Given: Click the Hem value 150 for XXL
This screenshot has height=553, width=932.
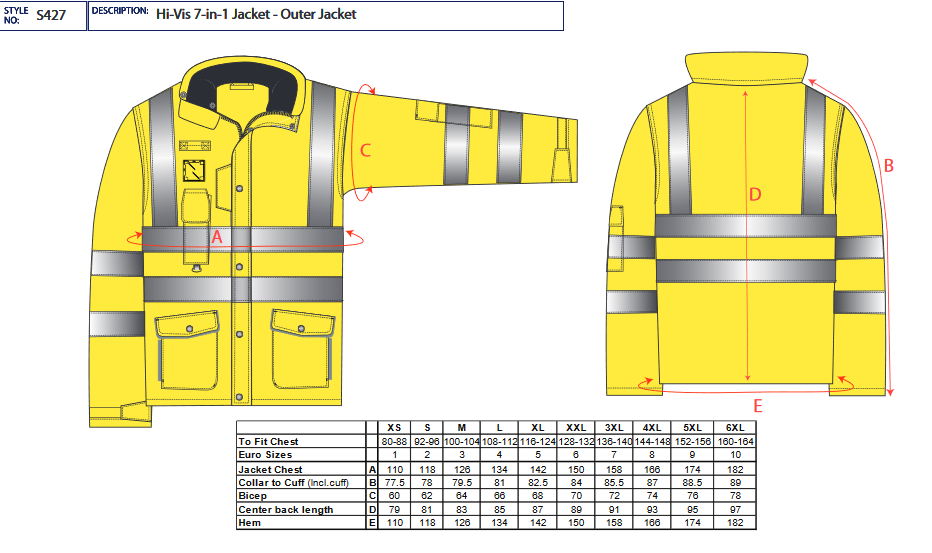Looking at the screenshot, I should [576, 523].
